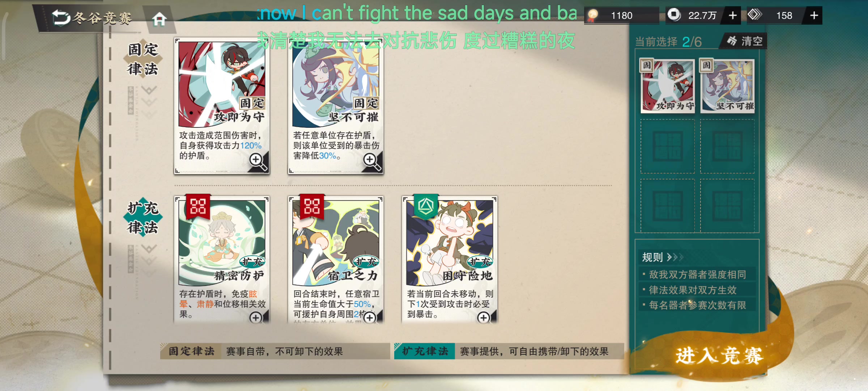
Task: Expand the 规则 rules section
Action: [x=662, y=257]
